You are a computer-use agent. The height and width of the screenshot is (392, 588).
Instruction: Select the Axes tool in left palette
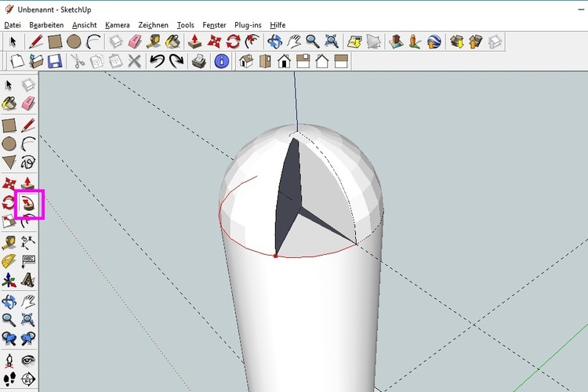click(9, 280)
